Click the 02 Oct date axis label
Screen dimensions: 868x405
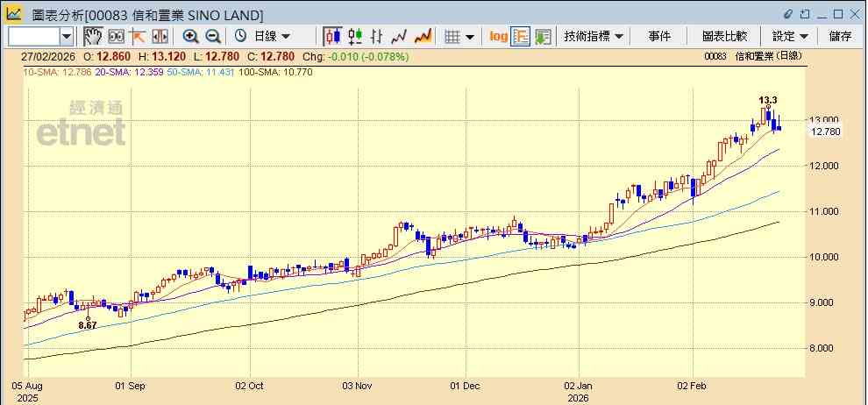point(248,387)
